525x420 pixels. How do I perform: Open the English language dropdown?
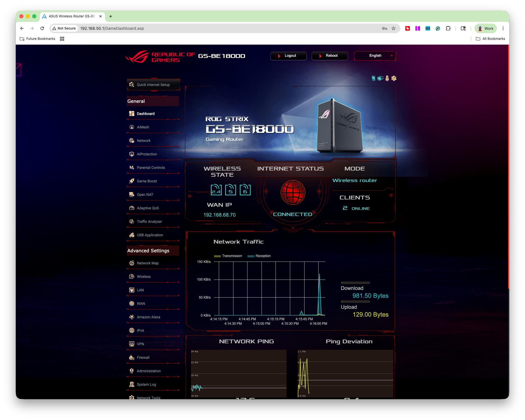point(375,56)
